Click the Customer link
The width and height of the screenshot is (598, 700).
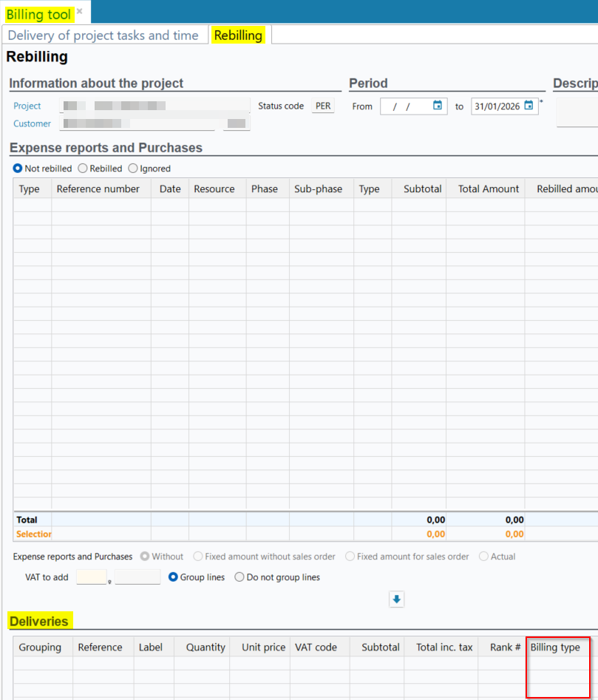coord(33,123)
